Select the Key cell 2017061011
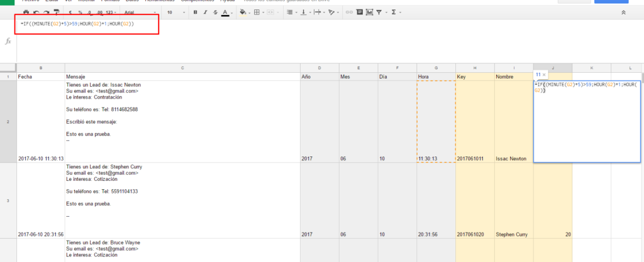644x262 pixels. (475, 121)
